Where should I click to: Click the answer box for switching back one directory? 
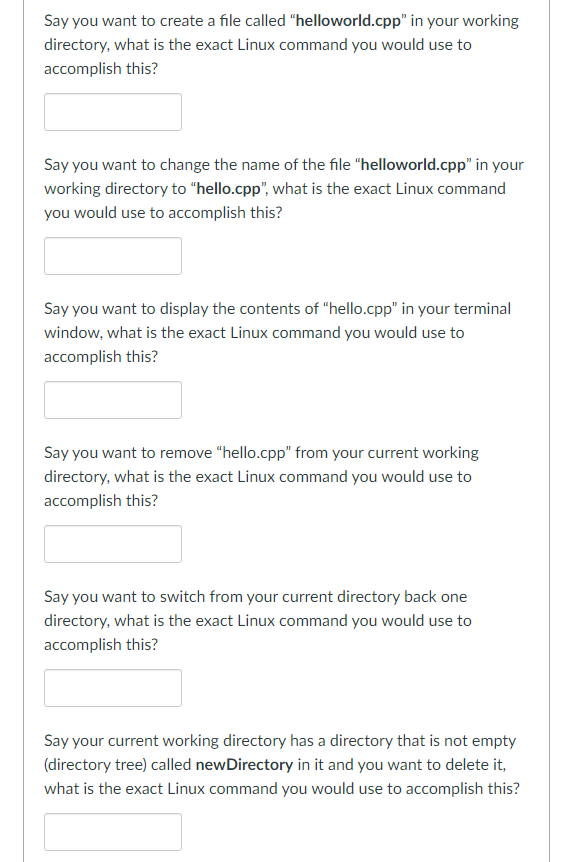113,688
